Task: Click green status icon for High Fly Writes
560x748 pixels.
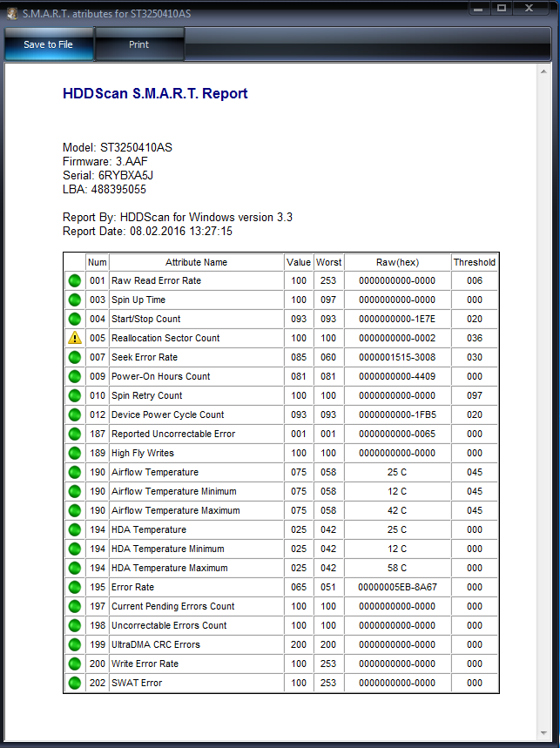Action: [x=75, y=453]
